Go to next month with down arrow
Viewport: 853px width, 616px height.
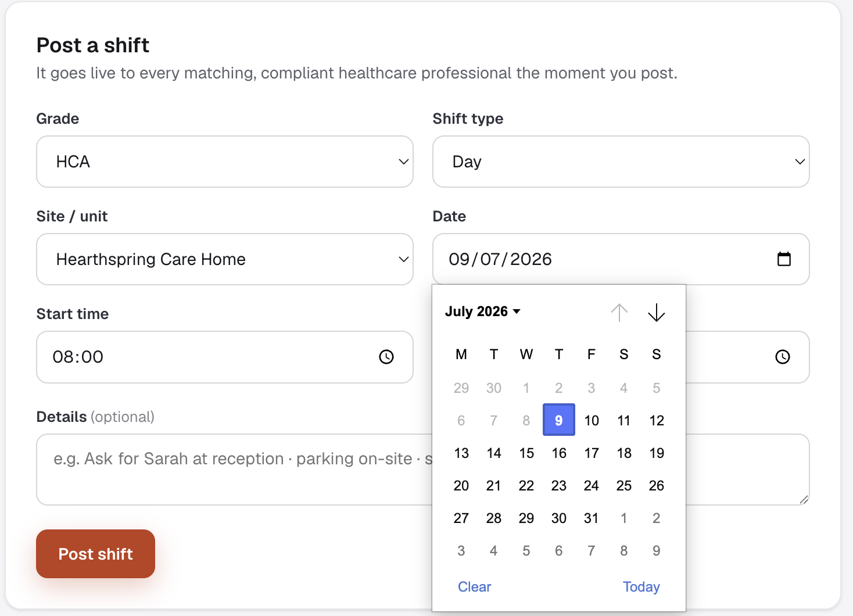pos(657,313)
